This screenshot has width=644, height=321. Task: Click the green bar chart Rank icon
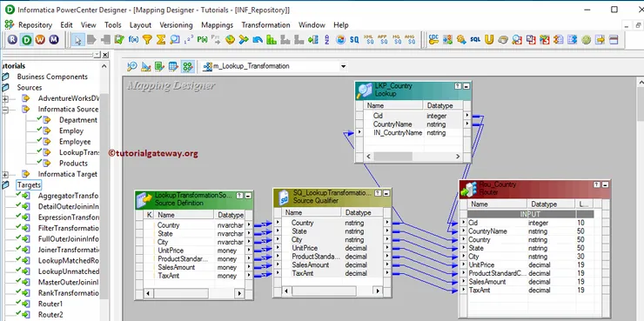coord(272,40)
